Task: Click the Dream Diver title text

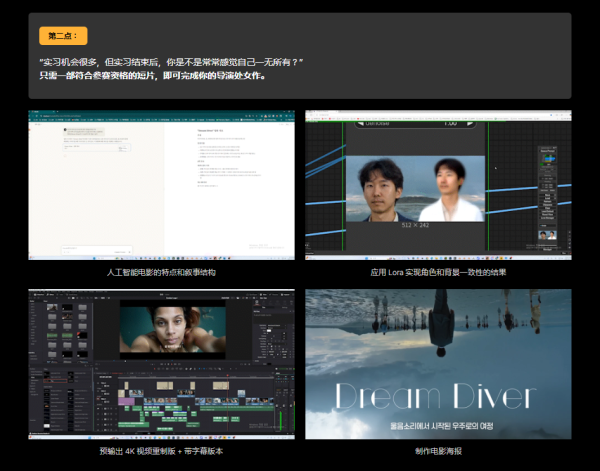Action: [436, 396]
